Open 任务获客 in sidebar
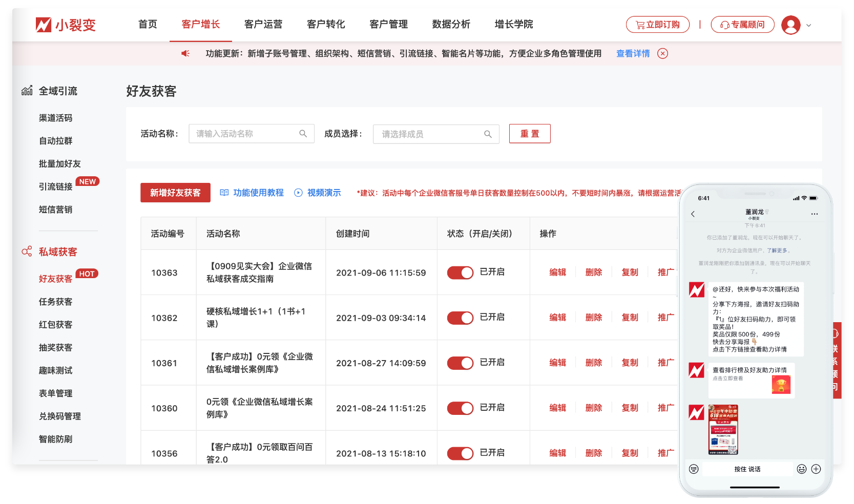 (55, 302)
